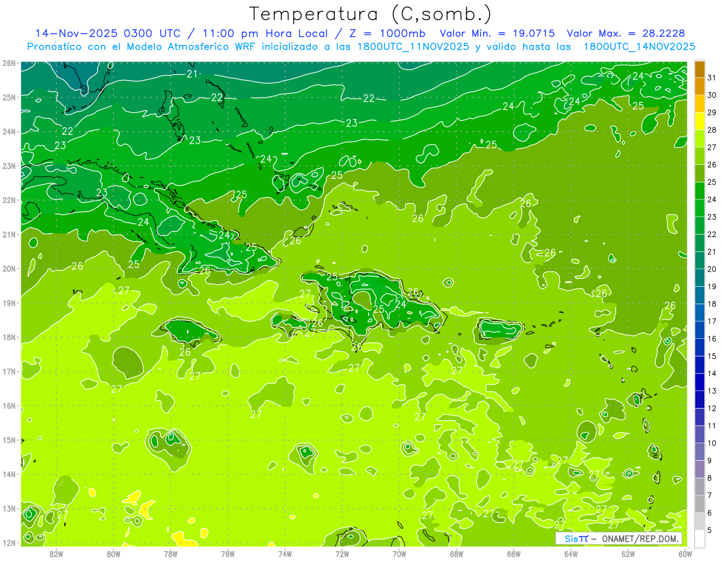This screenshot has width=728, height=562.
Task: Click the yellow legend swatch between 28 and 29
Action: click(x=700, y=121)
